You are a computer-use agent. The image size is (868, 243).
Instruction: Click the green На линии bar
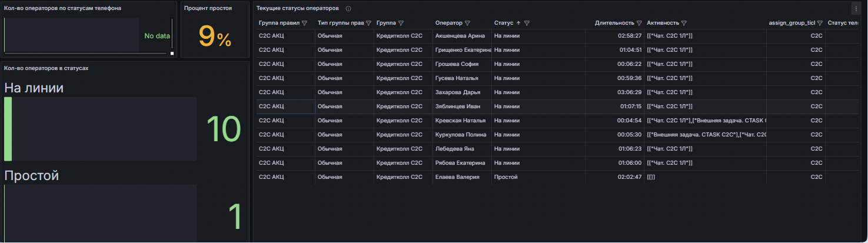click(x=8, y=129)
